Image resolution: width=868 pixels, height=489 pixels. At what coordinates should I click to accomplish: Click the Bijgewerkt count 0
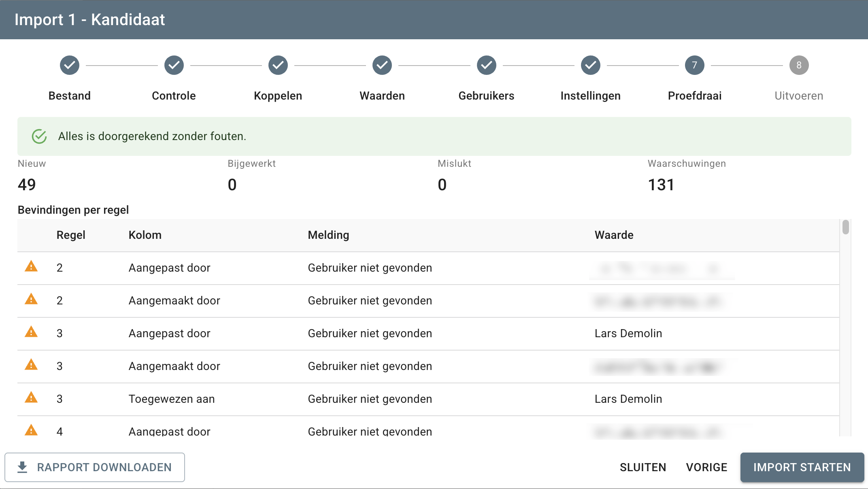tap(232, 185)
